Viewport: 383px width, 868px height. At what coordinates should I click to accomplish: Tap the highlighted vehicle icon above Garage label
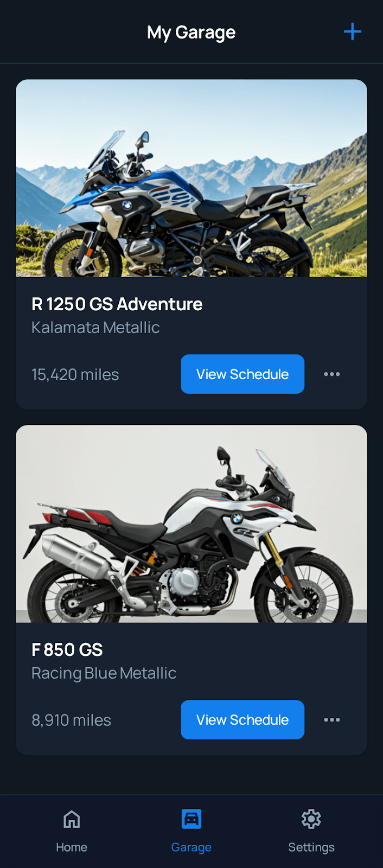point(191,818)
